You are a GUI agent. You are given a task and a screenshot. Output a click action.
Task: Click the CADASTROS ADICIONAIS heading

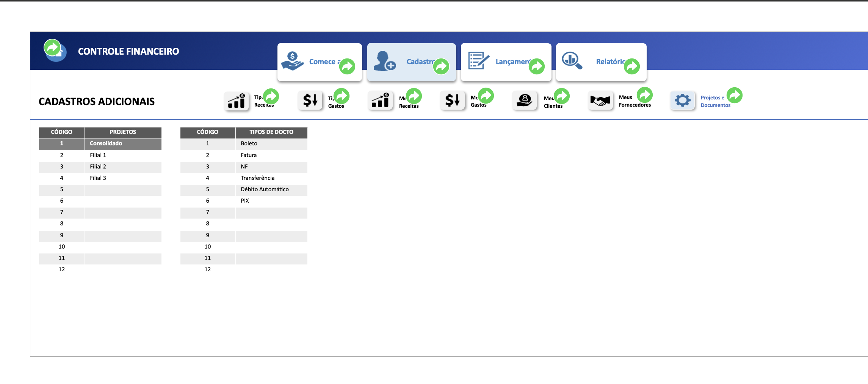tap(97, 102)
